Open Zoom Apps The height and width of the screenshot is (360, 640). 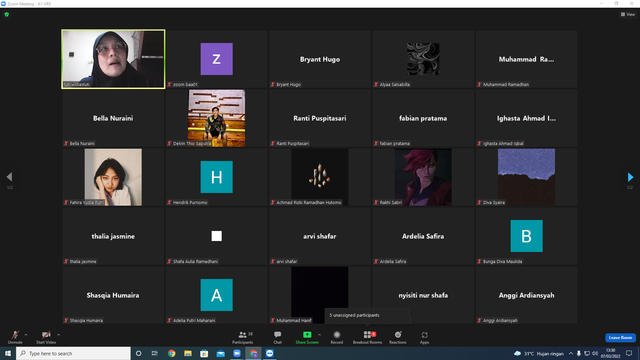click(424, 337)
